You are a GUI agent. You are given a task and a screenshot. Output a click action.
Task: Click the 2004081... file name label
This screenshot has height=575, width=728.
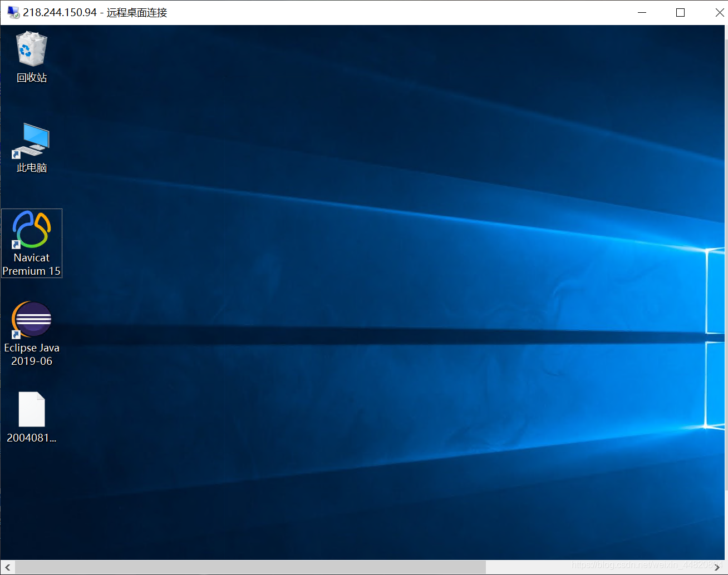click(x=32, y=438)
